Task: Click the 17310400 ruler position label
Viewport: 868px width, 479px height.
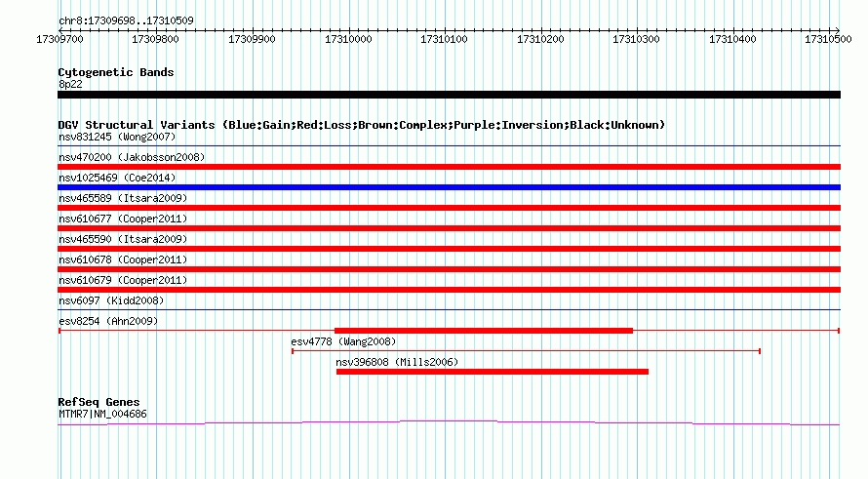Action: tap(732, 39)
